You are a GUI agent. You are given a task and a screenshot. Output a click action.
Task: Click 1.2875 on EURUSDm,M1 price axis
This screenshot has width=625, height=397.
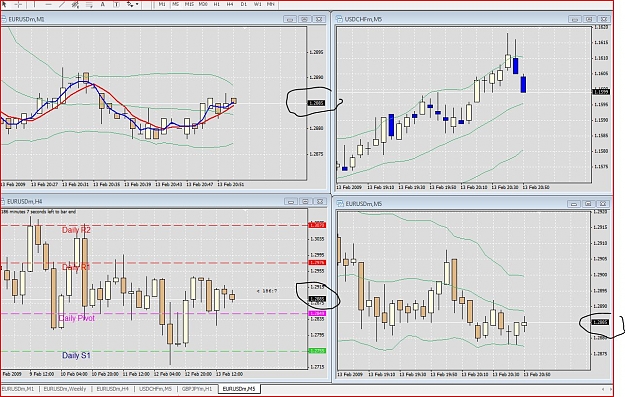coord(316,154)
